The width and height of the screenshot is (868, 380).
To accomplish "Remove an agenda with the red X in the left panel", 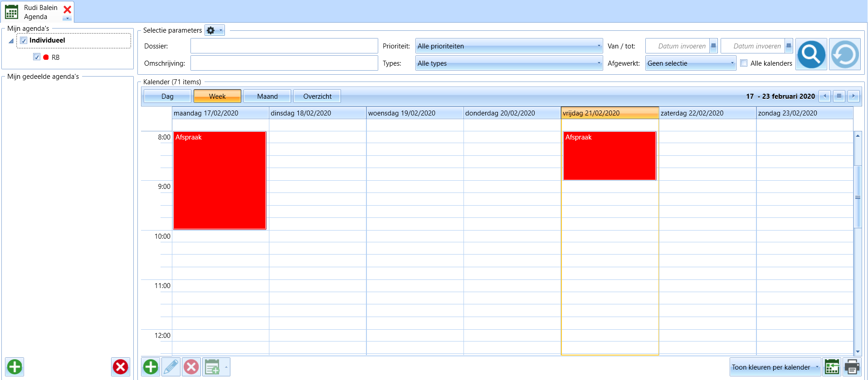I will [121, 367].
